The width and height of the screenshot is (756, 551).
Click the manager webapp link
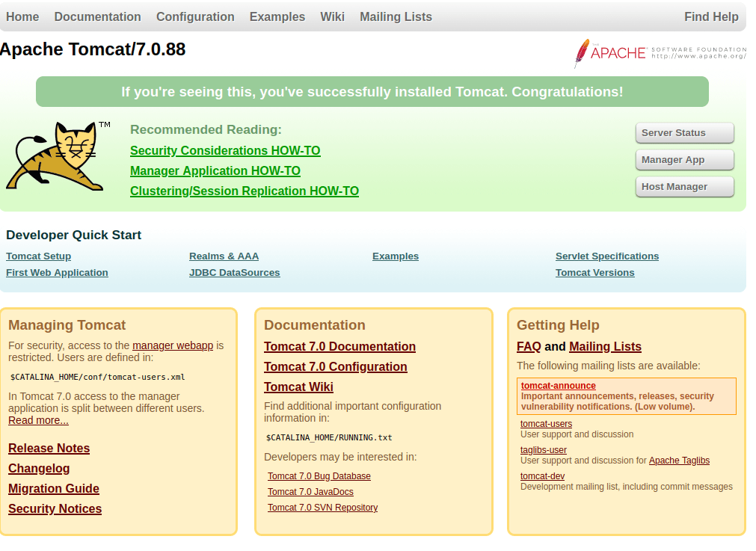coord(173,345)
